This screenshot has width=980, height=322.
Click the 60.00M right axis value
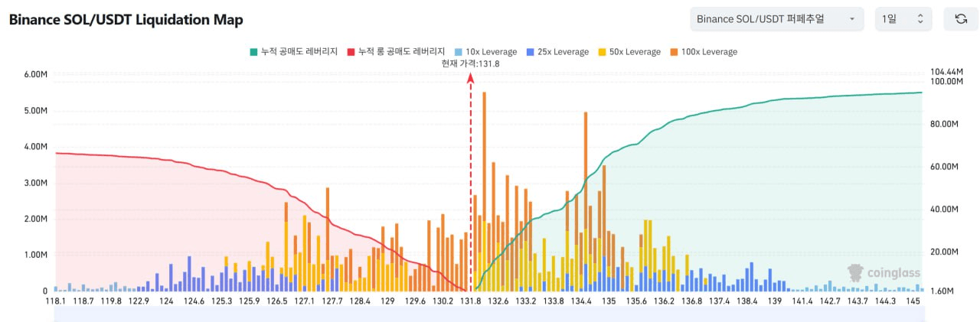click(944, 166)
